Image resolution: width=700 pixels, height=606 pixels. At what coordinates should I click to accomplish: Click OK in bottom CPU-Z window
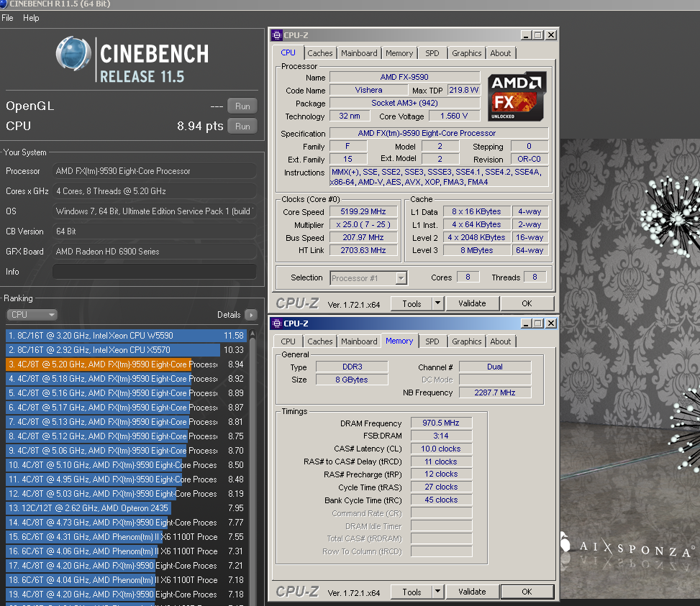click(x=527, y=592)
